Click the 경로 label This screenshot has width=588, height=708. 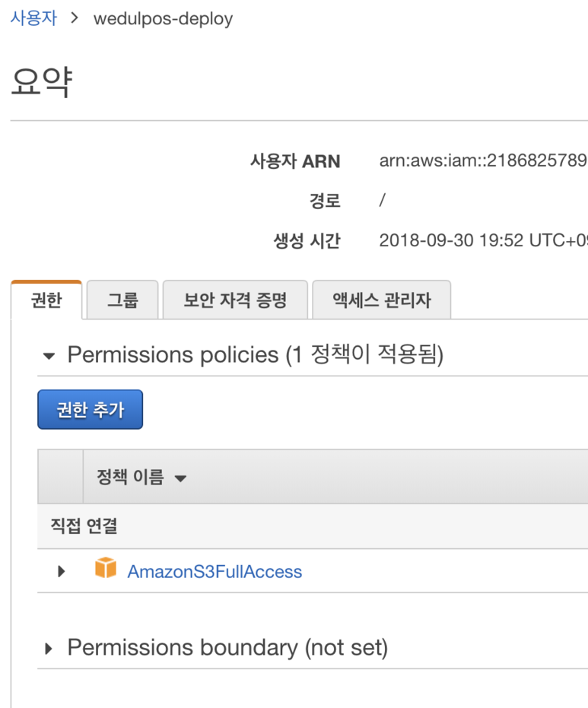[325, 201]
